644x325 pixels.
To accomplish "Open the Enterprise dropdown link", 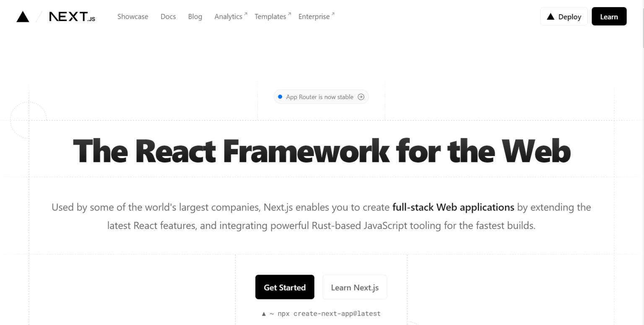I will point(314,16).
